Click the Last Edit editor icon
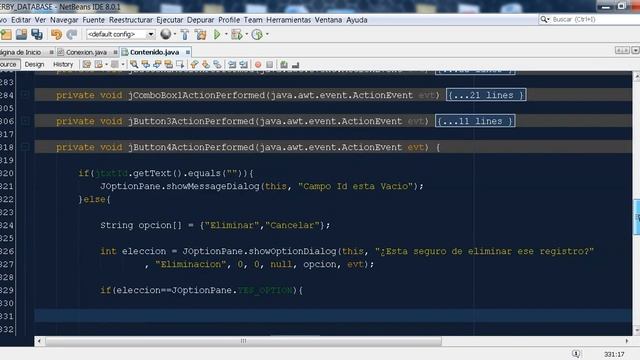 [x=87, y=64]
